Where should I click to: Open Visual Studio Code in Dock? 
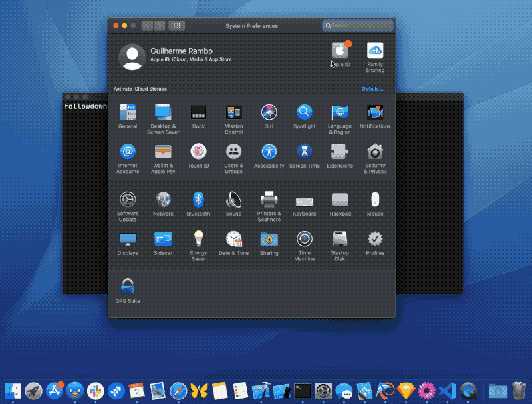point(448,391)
